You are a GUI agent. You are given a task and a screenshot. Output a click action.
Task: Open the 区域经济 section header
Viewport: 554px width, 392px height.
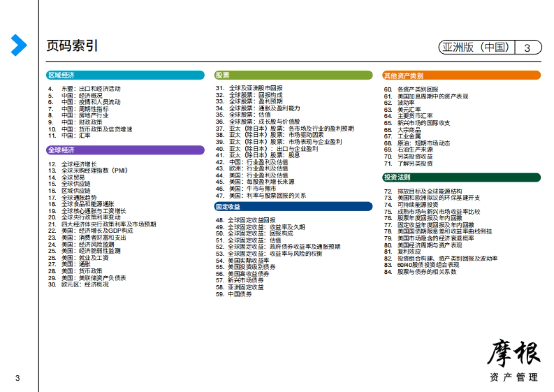click(x=125, y=75)
